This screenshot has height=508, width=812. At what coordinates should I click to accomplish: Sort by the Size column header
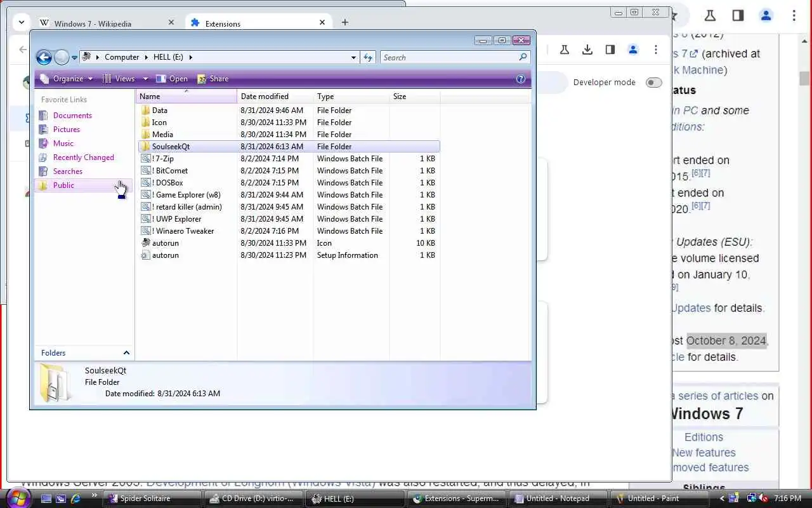pyautogui.click(x=415, y=97)
